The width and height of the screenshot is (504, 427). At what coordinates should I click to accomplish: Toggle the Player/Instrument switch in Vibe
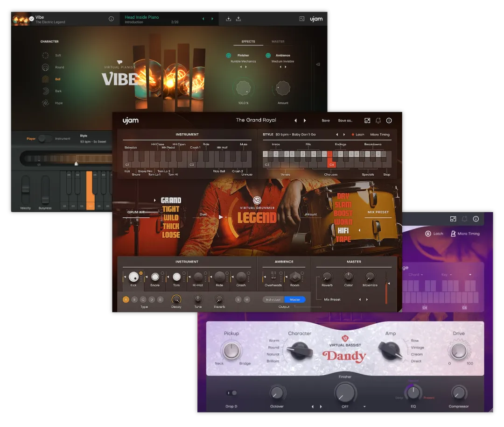[x=45, y=139]
